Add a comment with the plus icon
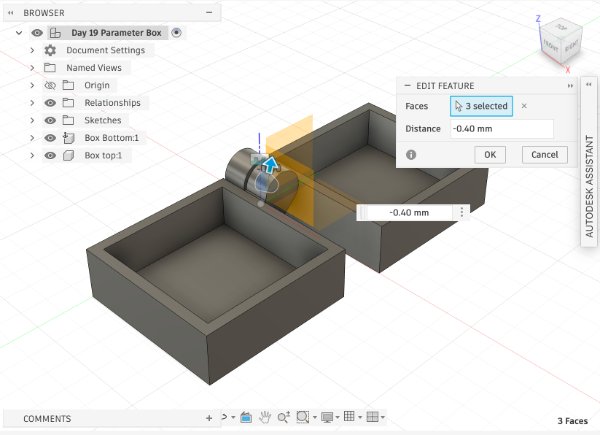The image size is (600, 435). click(x=209, y=418)
